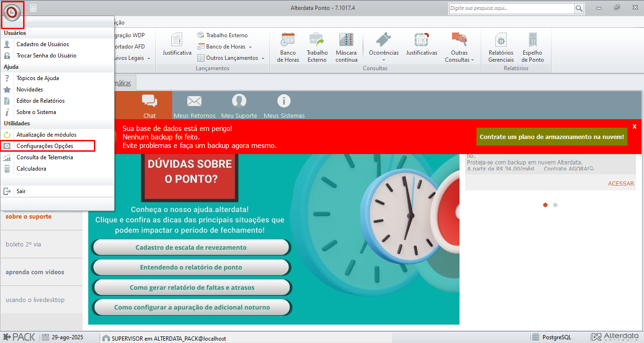Click the Contrate AGORA link
This screenshot has width=644, height=343.
[x=569, y=169]
